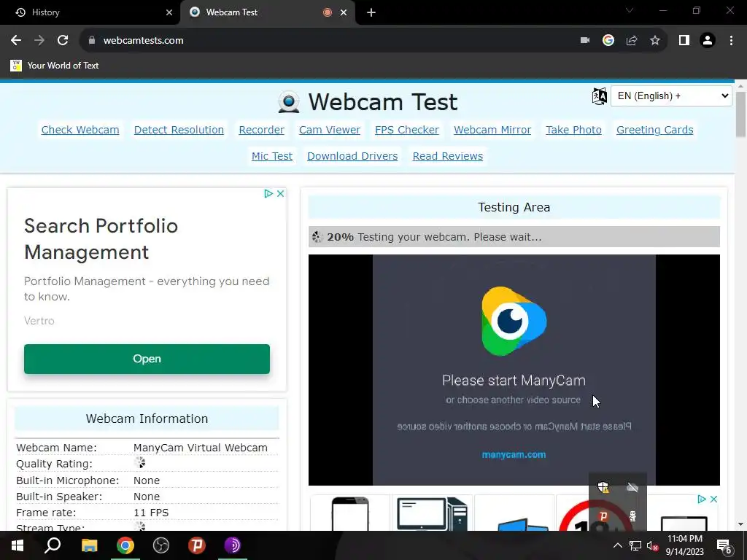The height and width of the screenshot is (560, 747).
Task: Open a new browser tab
Action: click(371, 12)
